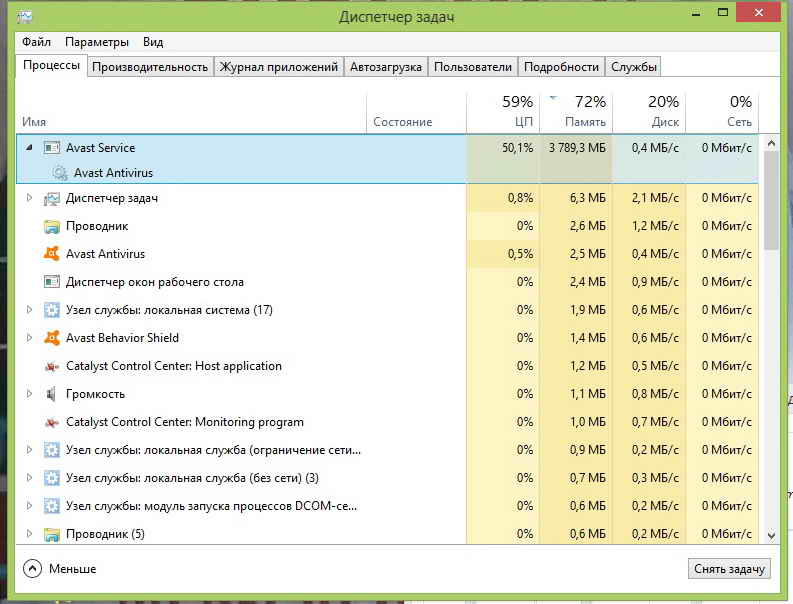Open the Файл menu
Screen dimensions: 793x604
(x=36, y=41)
